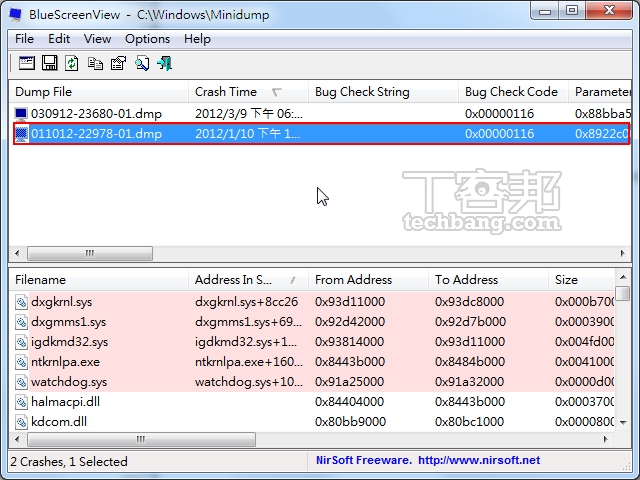This screenshot has height=480, width=640.
Task: Click the Copy Selected Items icon
Action: click(x=95, y=63)
